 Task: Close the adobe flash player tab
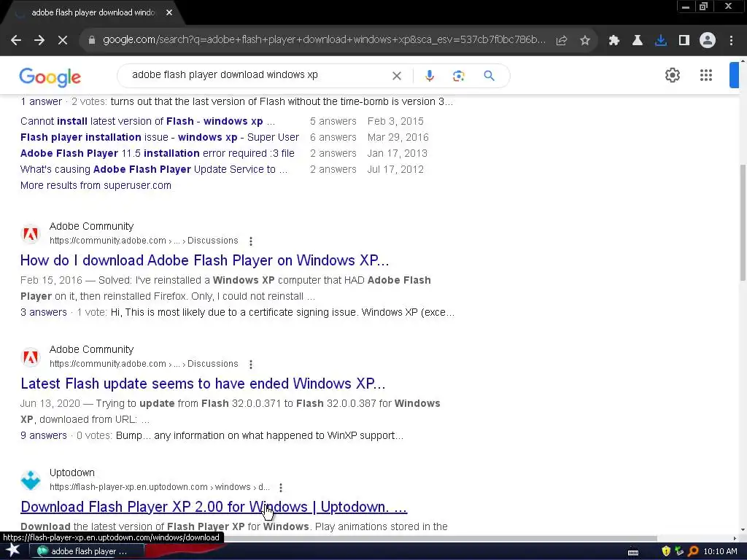point(169,13)
